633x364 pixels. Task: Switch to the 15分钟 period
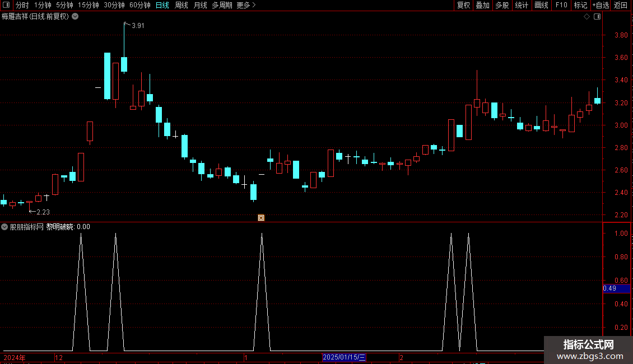click(89, 5)
